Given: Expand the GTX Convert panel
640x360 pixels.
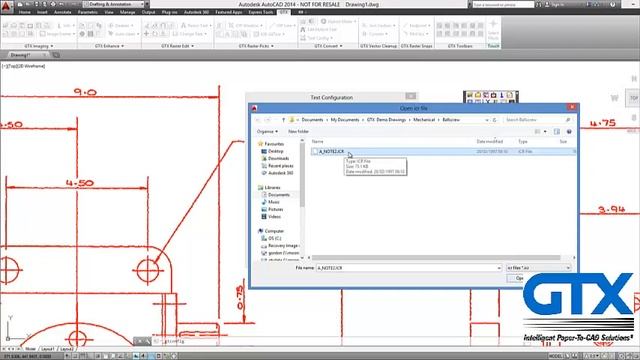Looking at the screenshot, I should coord(328,46).
